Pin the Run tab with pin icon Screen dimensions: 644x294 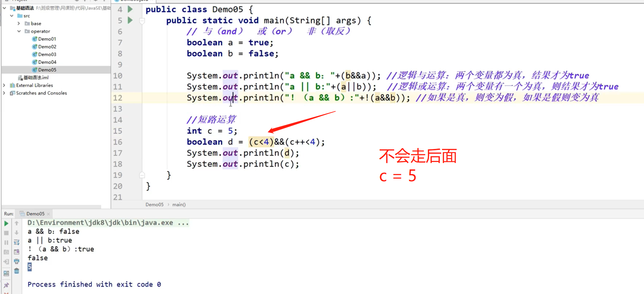click(6, 285)
